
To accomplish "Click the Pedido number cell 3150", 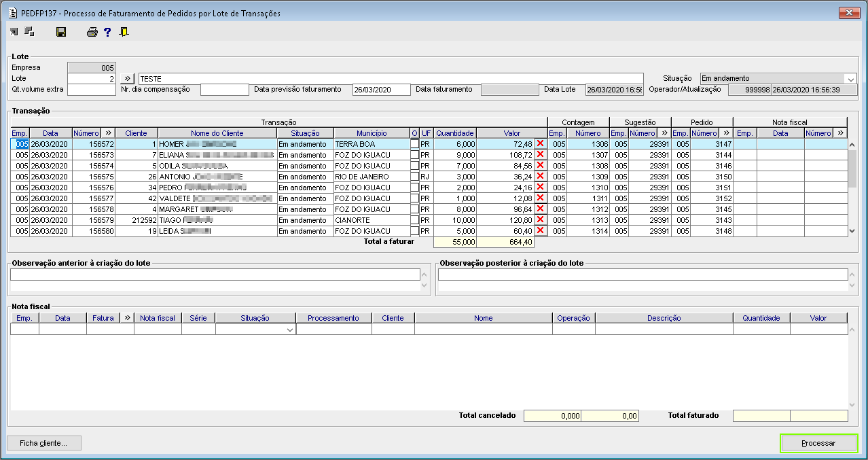I will (712, 177).
